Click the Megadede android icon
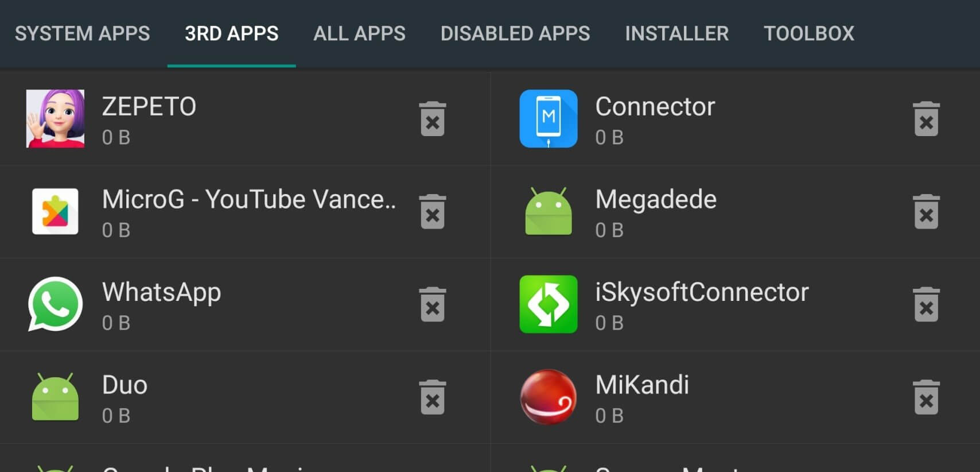 pyautogui.click(x=548, y=211)
